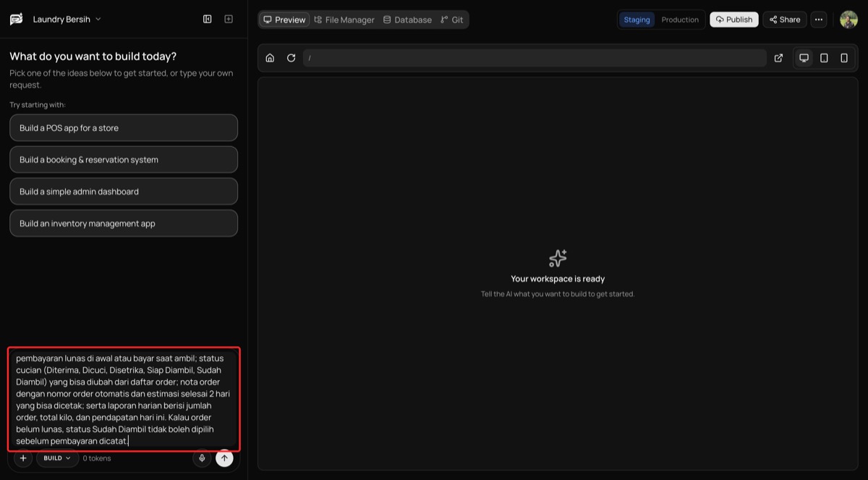The image size is (868, 480).
Task: Switch preview to tablet view
Action: (824, 58)
